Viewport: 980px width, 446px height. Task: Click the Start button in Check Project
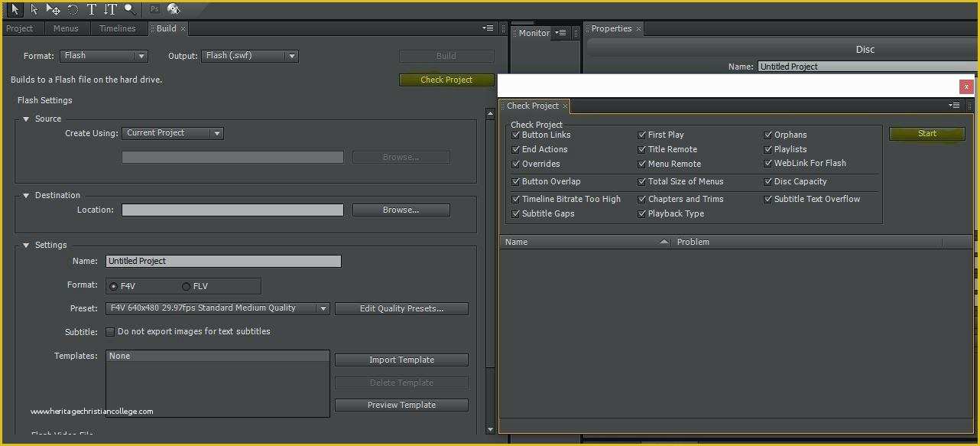926,133
